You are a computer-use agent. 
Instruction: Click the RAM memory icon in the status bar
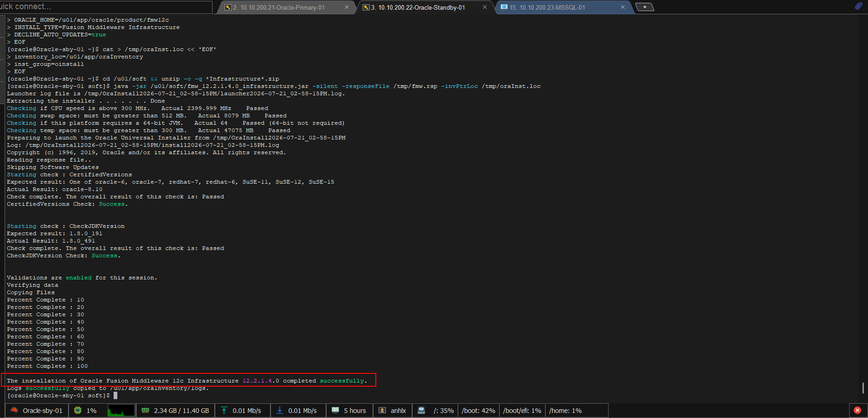tap(145, 410)
